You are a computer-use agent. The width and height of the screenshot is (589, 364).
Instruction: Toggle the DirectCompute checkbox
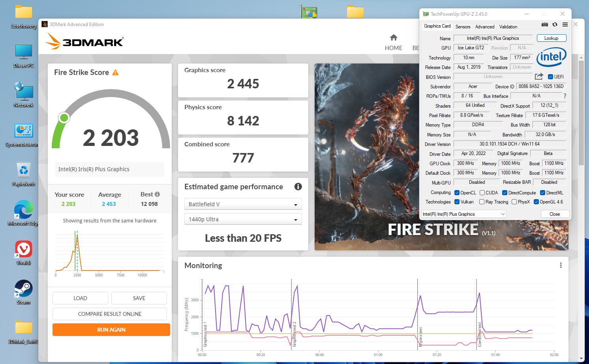[505, 193]
